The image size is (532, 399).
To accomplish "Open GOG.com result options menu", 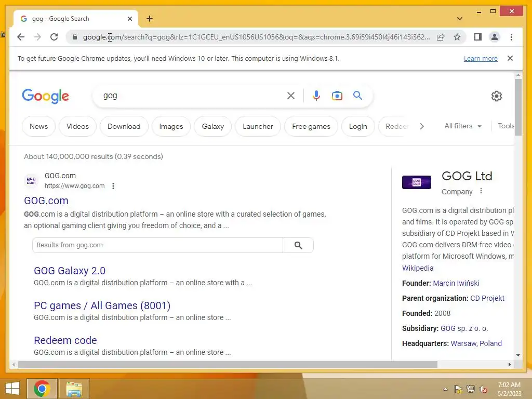I will (113, 186).
